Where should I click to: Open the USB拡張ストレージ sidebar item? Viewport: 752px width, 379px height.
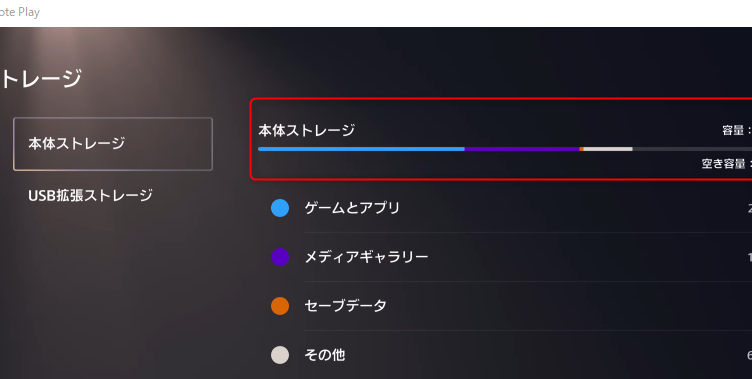click(91, 195)
